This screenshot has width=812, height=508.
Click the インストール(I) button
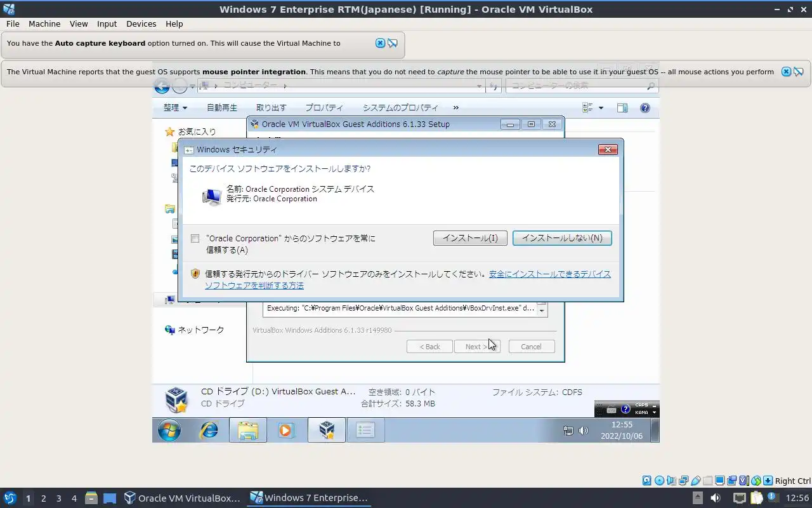470,238
